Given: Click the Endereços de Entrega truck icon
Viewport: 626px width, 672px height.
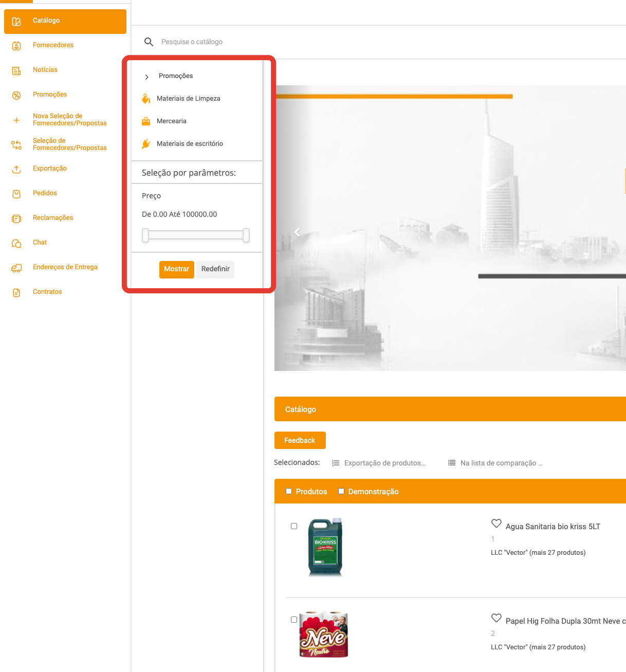Looking at the screenshot, I should click(x=16, y=268).
